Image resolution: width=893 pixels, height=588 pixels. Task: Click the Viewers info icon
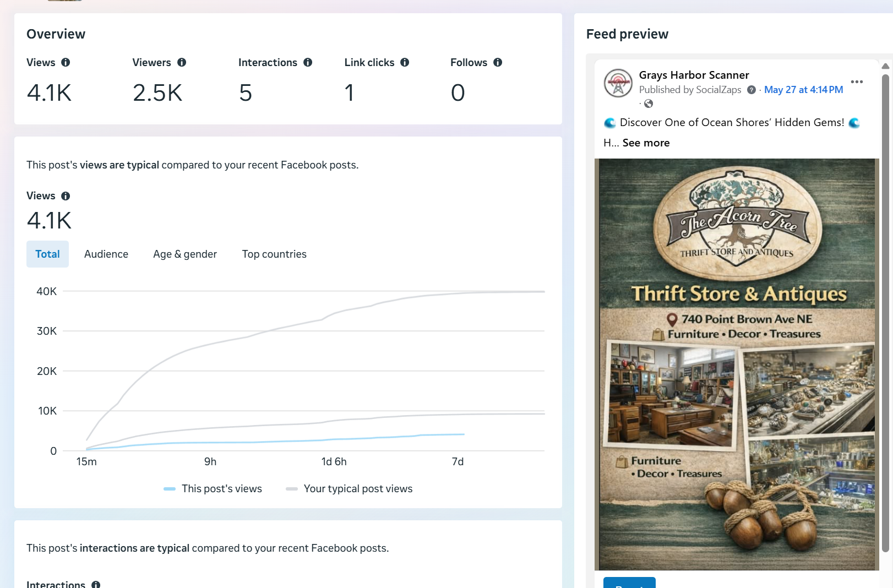tap(182, 62)
